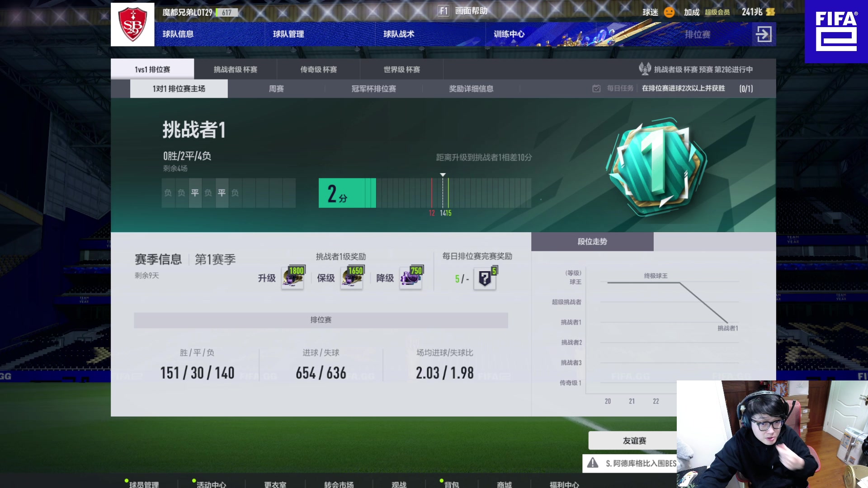Click the FIFA logo in the corner
This screenshot has width=868, height=488.
pos(836,31)
